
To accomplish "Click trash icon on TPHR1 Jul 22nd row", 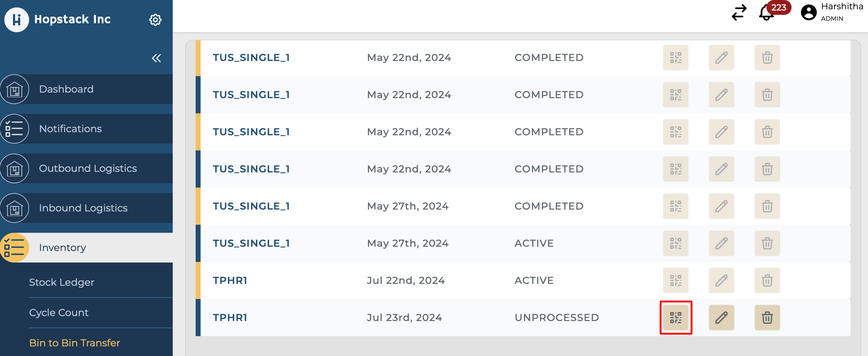I will coord(767,280).
